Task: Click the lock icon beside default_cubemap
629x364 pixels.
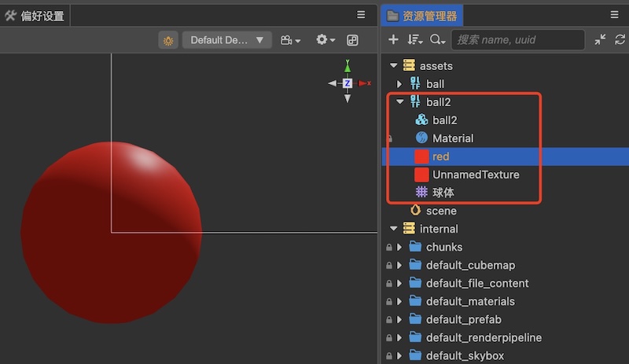Action: coord(388,265)
